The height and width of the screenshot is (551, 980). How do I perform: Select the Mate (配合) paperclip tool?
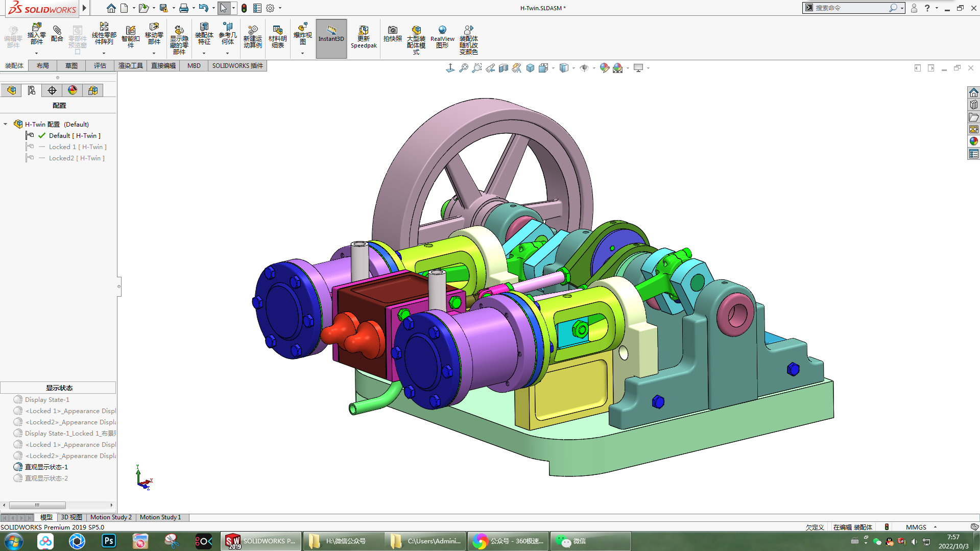point(57,34)
